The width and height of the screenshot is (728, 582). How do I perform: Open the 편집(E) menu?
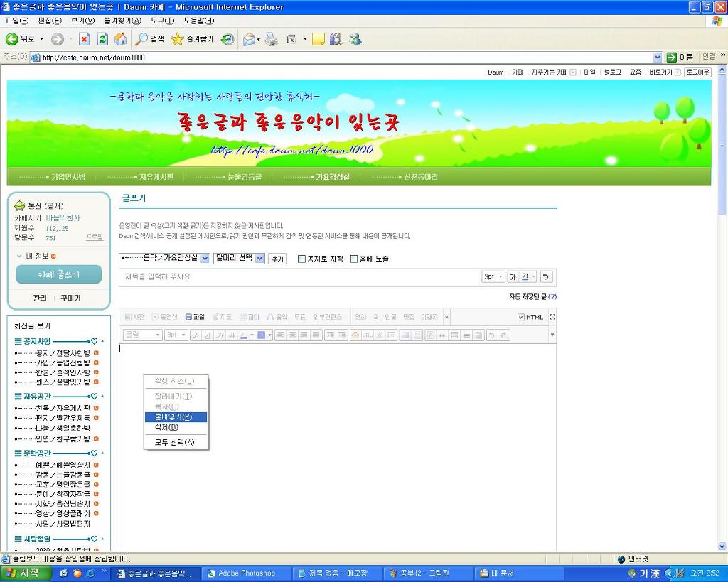click(50, 21)
